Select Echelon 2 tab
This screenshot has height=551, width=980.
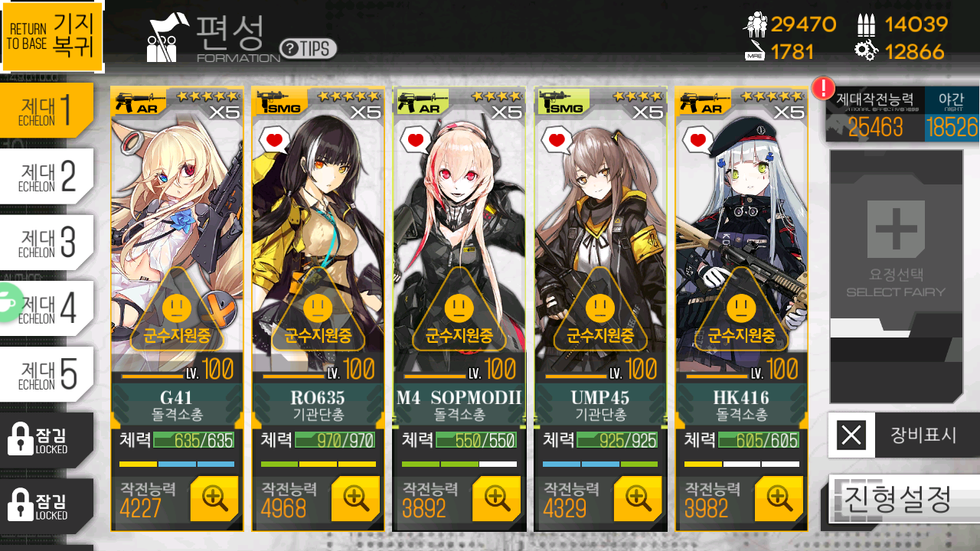point(47,176)
